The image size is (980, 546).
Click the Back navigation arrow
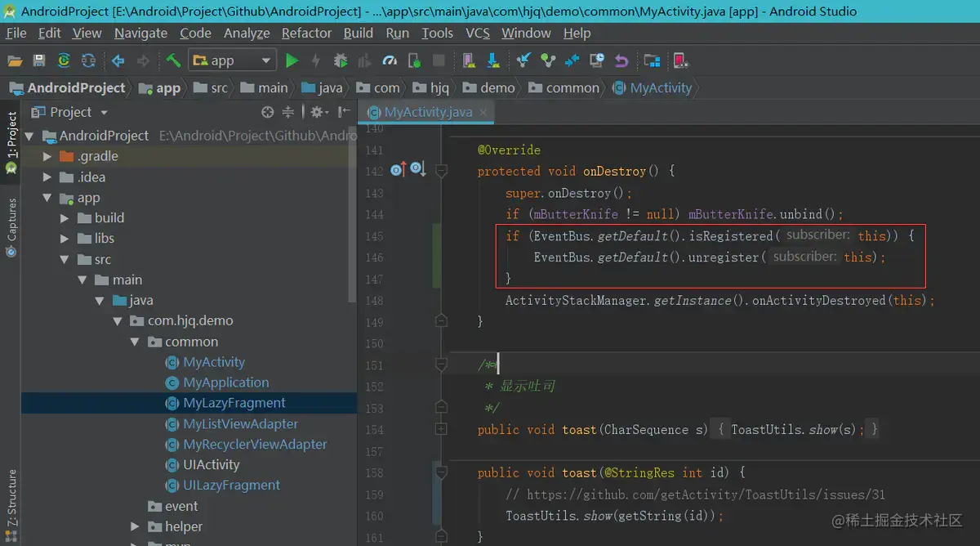(x=118, y=60)
